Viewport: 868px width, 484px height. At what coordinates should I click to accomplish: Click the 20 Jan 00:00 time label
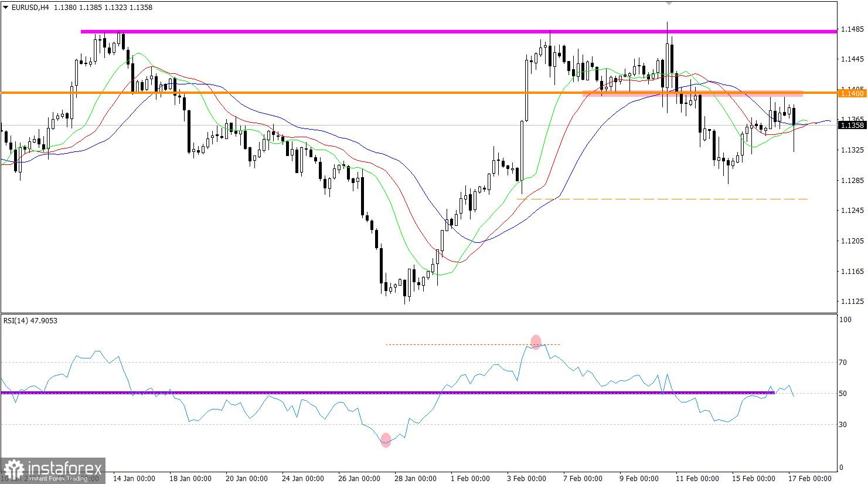coord(247,478)
